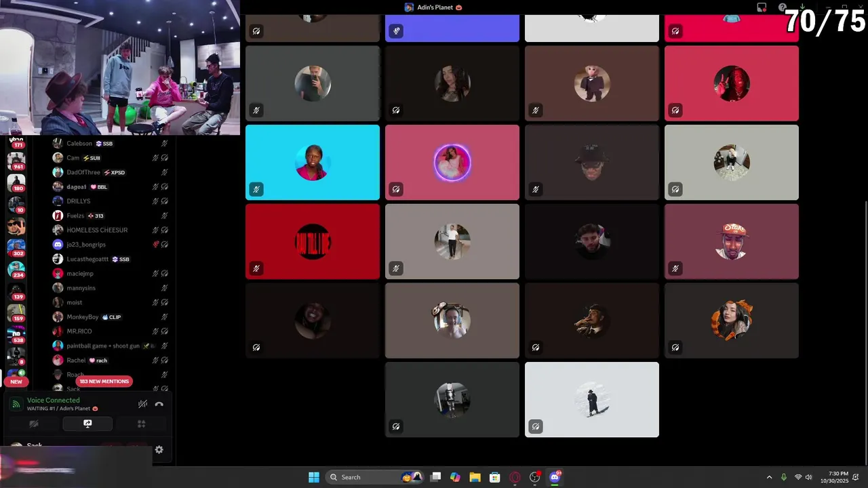This screenshot has height=488, width=868.
Task: Focus maroon tile with orange cap avatar
Action: coord(732,241)
